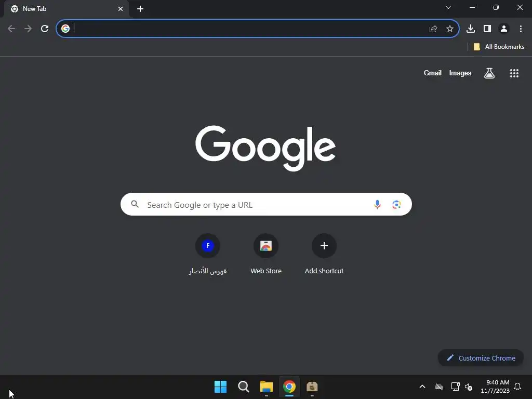Bookmark this tab with the star icon
The image size is (532, 399).
coord(450,29)
